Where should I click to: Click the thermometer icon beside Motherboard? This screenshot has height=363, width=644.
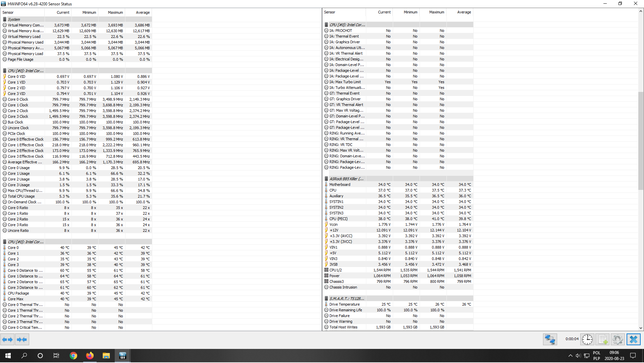coord(326,185)
